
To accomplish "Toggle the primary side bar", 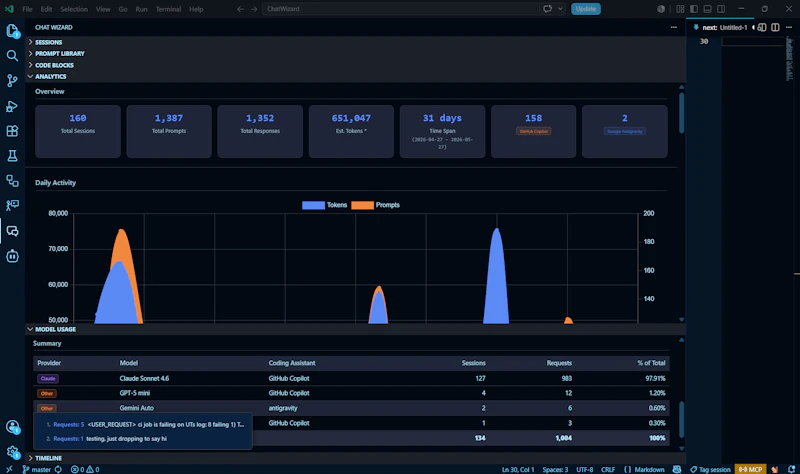I will 694,9.
